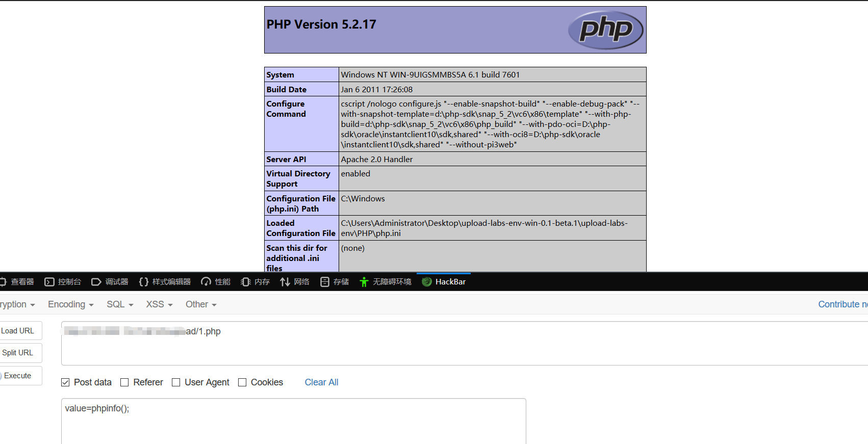
Task: Switch to the Network (网络) tab
Action: pos(295,282)
